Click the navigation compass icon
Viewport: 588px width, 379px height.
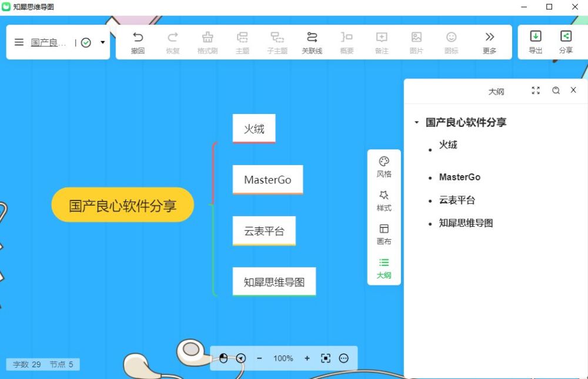coord(241,358)
